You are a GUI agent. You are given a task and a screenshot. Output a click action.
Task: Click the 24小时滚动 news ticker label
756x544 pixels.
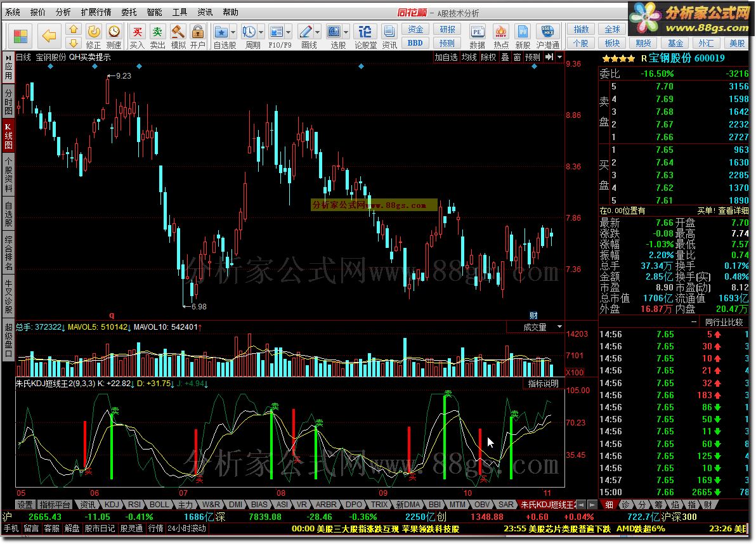(x=186, y=528)
